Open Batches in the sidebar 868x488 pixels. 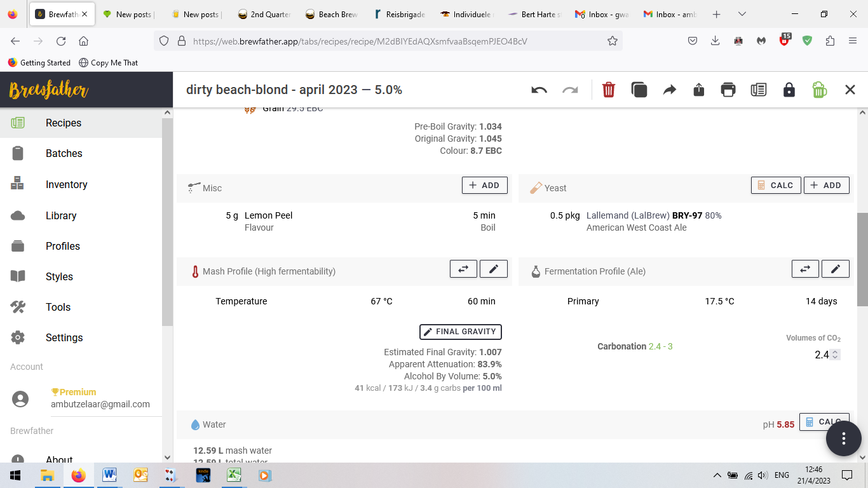click(64, 154)
